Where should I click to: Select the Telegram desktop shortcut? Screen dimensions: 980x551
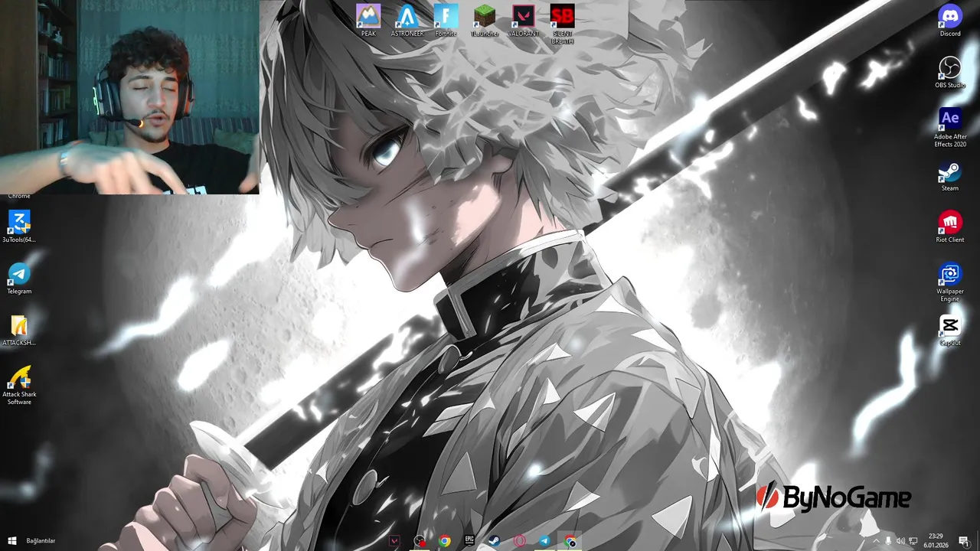click(x=19, y=279)
